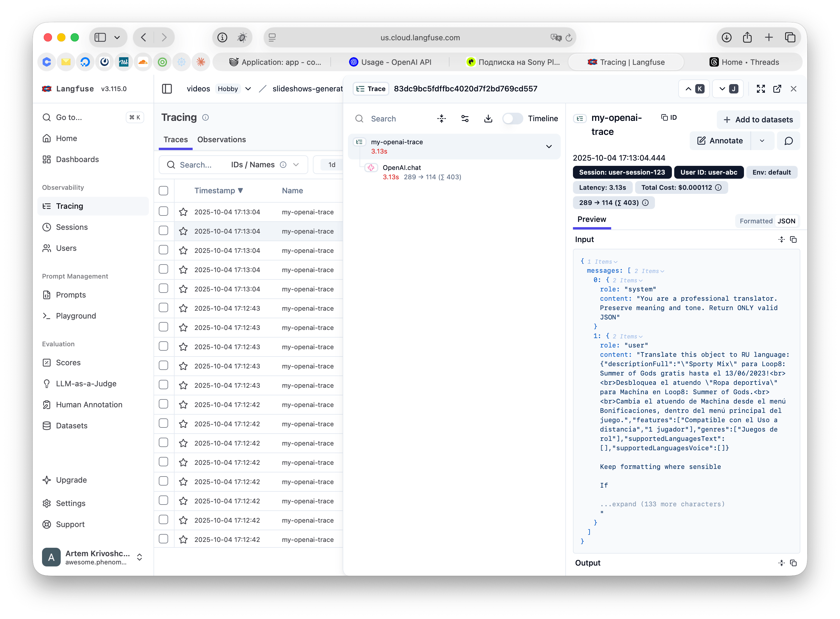
Task: Open Sessions in the sidebar
Action: tap(72, 227)
